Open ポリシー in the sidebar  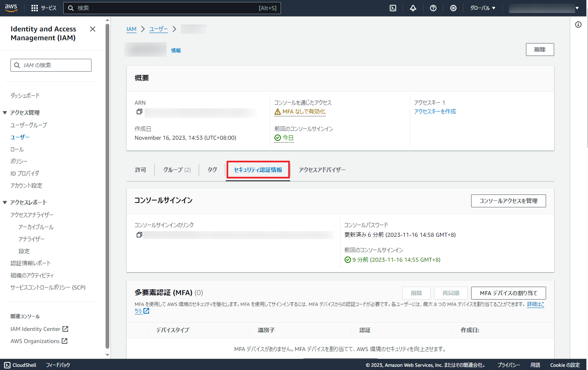tap(19, 161)
